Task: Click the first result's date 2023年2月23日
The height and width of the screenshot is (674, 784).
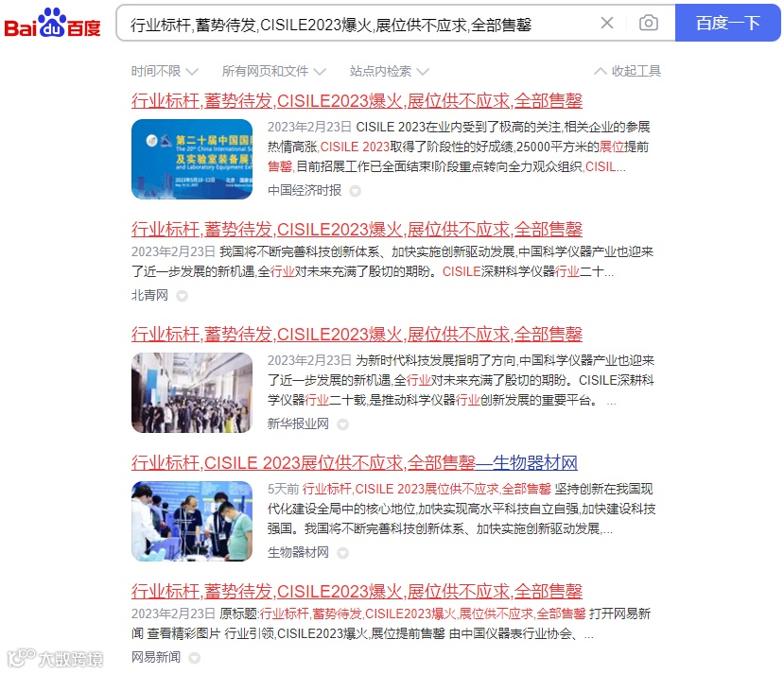Action: (x=309, y=127)
